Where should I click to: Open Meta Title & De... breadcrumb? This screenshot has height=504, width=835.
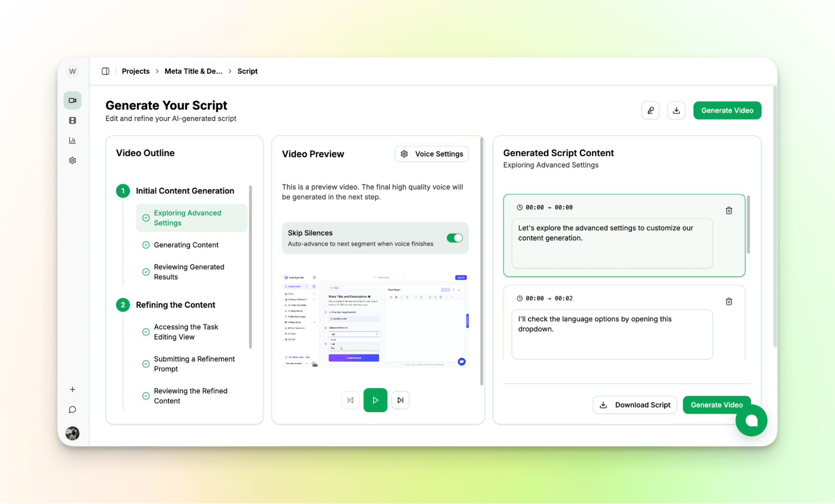193,71
